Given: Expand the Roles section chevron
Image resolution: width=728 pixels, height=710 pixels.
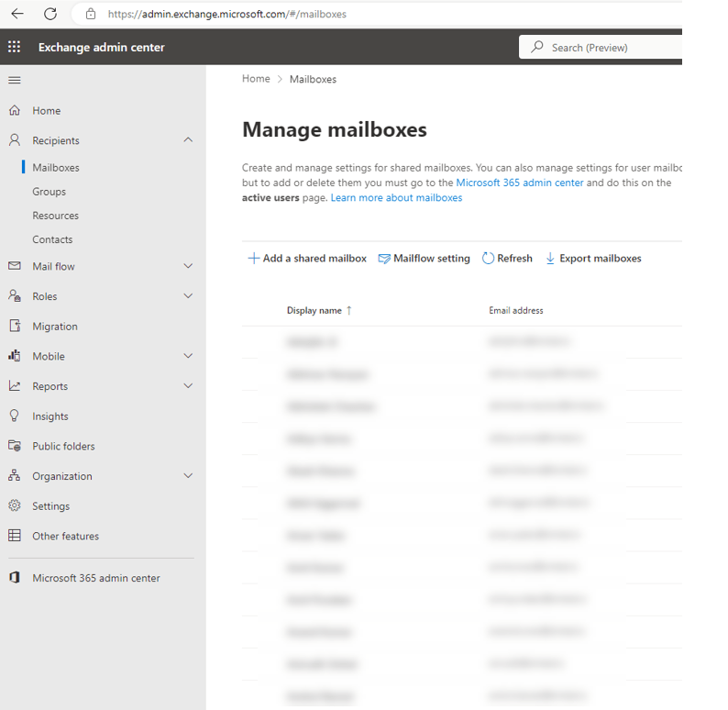Looking at the screenshot, I should pos(188,296).
